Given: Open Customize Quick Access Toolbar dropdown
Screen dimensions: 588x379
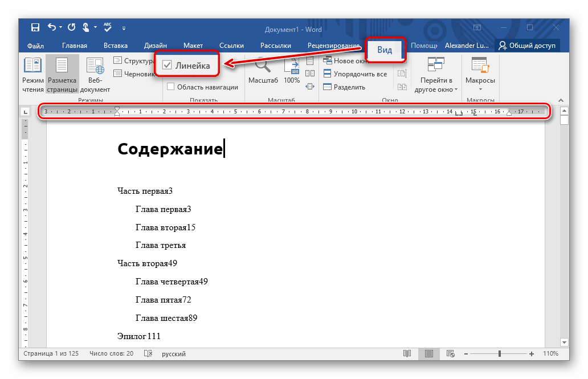Looking at the screenshot, I should pos(124,27).
